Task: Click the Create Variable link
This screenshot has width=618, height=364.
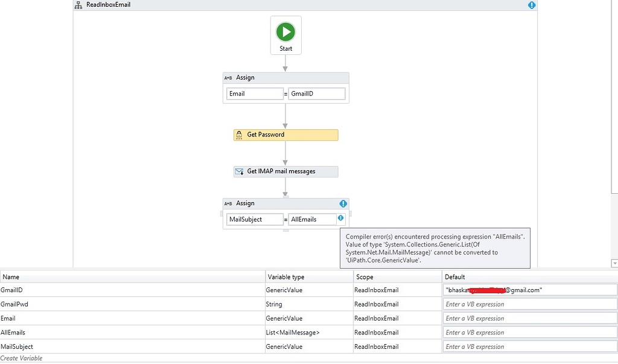Action: tap(22, 358)
